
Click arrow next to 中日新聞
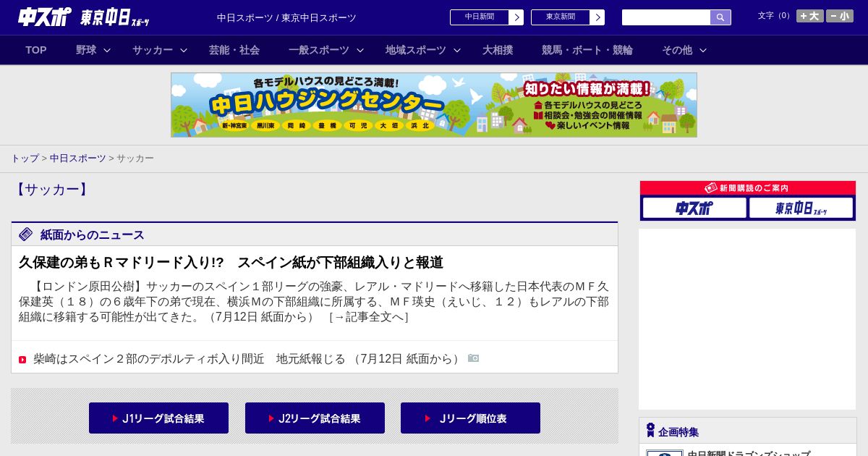click(x=516, y=17)
